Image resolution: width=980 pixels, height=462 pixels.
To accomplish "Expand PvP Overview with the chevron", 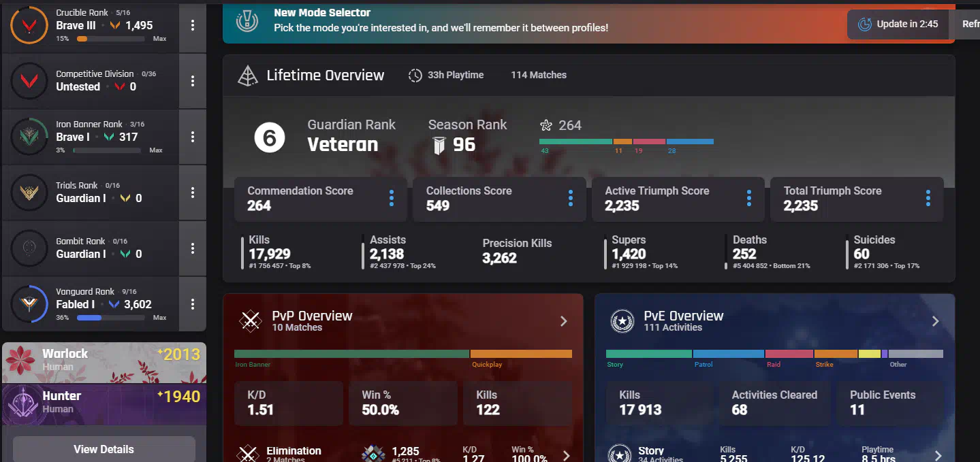I will pyautogui.click(x=564, y=321).
